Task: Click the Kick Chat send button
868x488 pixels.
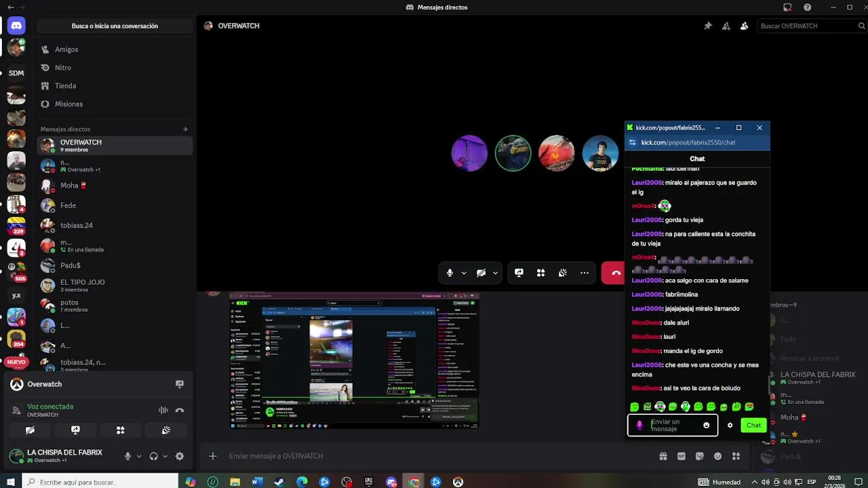Action: [753, 425]
